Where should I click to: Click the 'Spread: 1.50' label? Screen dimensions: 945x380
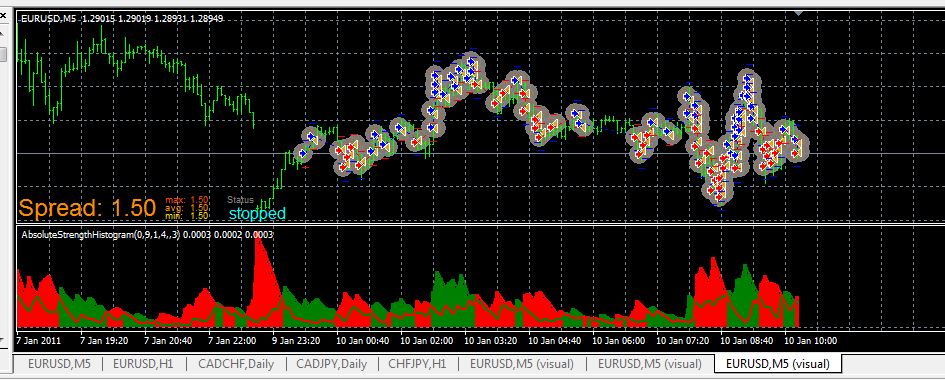pyautogui.click(x=87, y=208)
